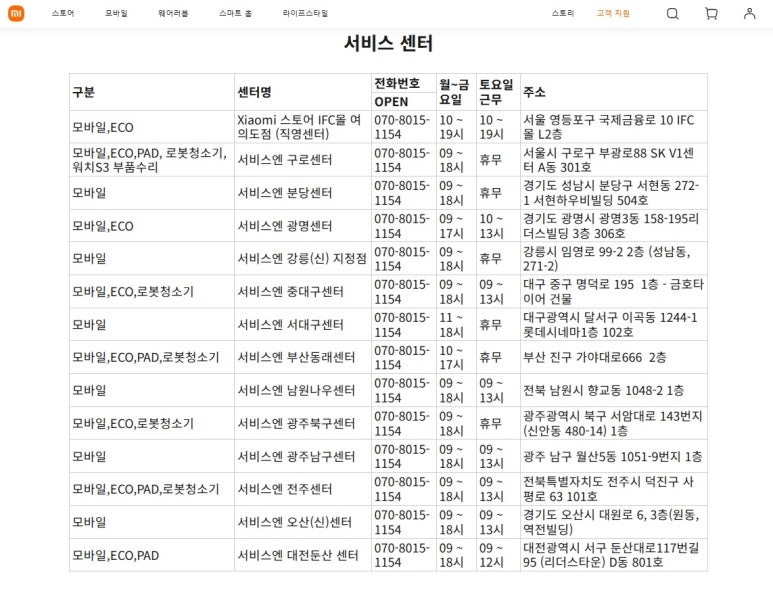Select the 월~금요일 column header

456,92
